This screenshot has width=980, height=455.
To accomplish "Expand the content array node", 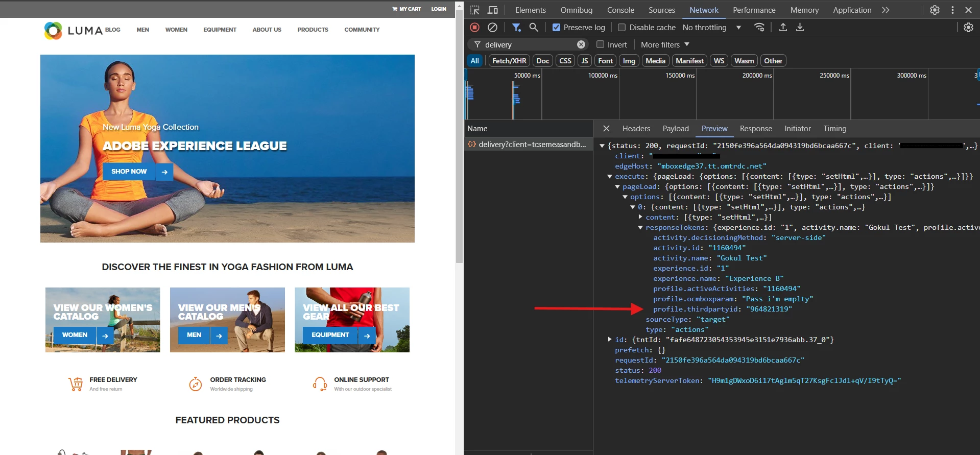I will [640, 218].
